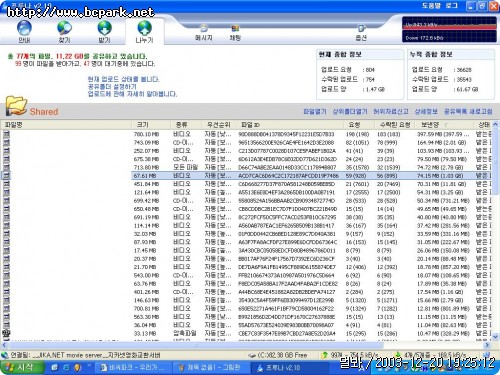This screenshot has width=500, height=375.
Task: Click the Down speed graph
Action: [x=450, y=36]
